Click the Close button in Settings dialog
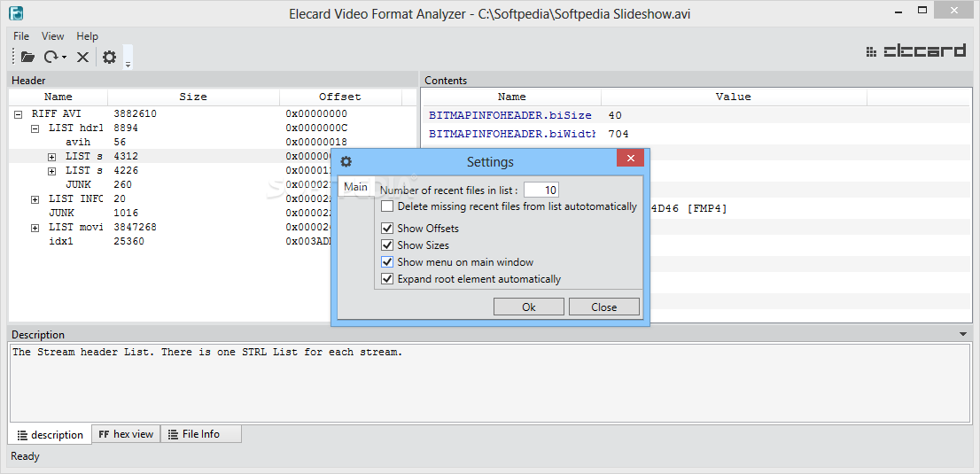The width and height of the screenshot is (980, 474). coord(603,307)
